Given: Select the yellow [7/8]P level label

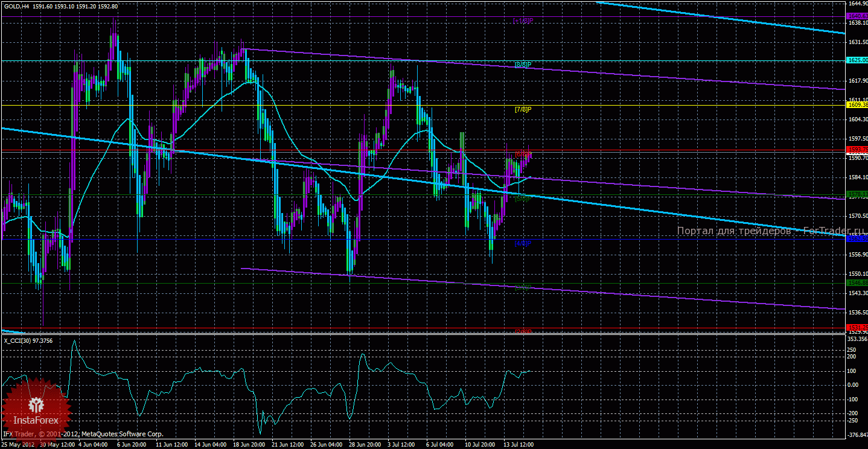Looking at the screenshot, I should tap(523, 110).
